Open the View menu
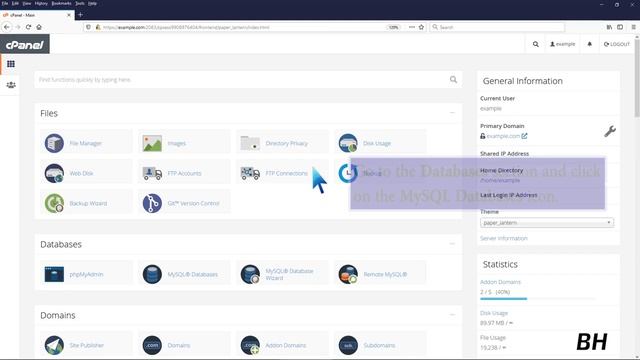This screenshot has width=640, height=360. coord(27,3)
